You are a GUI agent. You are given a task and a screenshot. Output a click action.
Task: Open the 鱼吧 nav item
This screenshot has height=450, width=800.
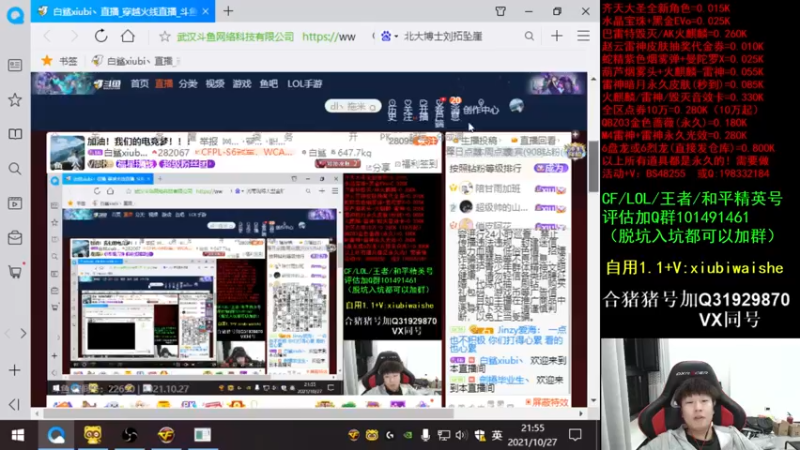tap(269, 84)
